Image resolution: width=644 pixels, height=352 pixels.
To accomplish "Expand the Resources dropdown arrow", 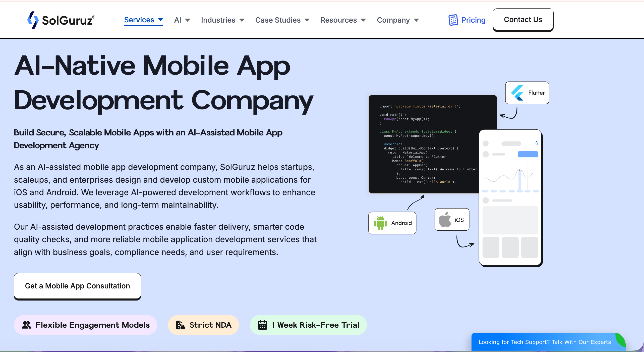I will click(x=363, y=20).
